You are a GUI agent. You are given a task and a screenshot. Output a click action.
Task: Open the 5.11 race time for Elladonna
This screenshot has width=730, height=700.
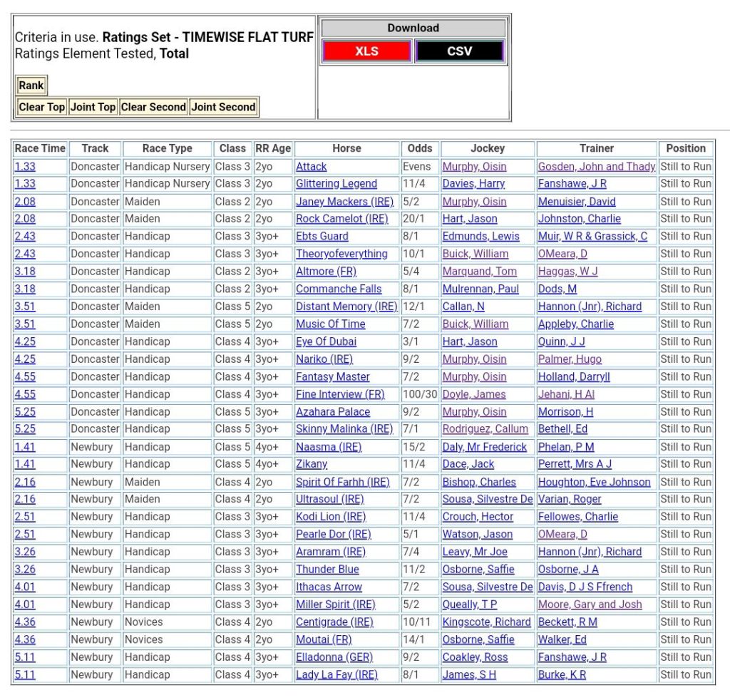pyautogui.click(x=25, y=657)
